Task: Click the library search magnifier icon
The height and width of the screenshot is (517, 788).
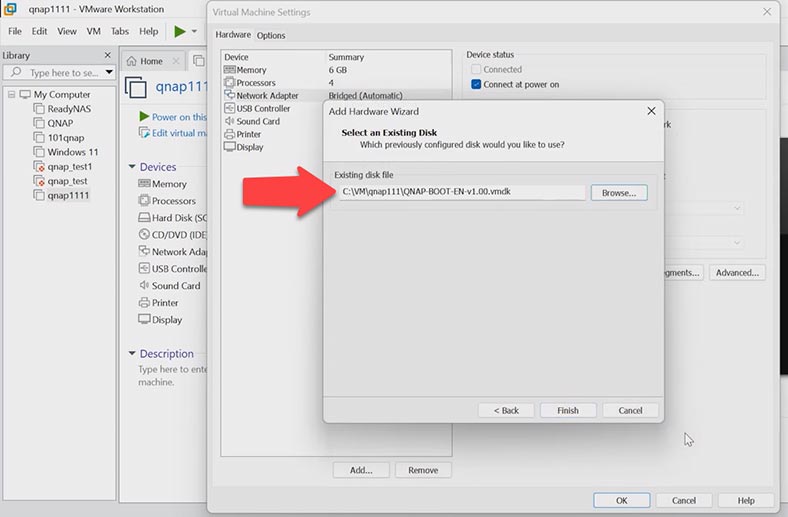Action: [x=16, y=72]
